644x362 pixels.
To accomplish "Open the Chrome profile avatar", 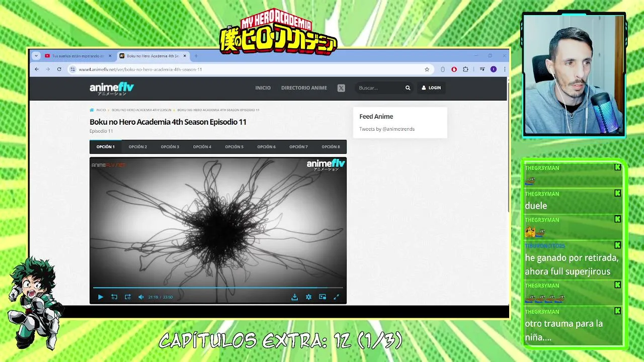I will (494, 69).
